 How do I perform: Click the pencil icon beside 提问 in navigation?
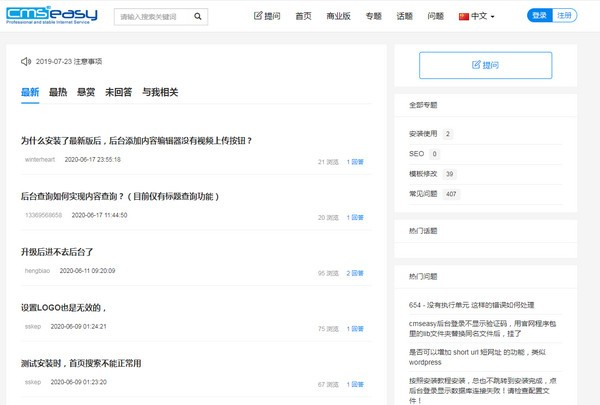pos(259,17)
